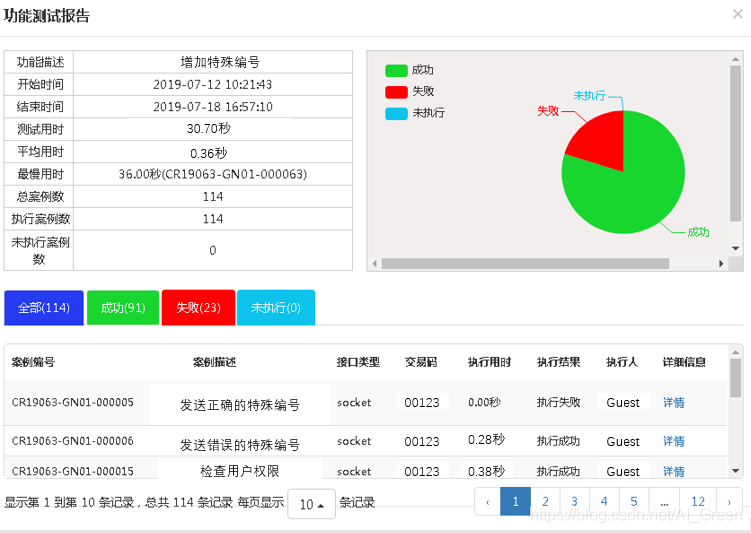Click the 0.36秒 average time value
Viewport: 751px width, 533px height.
[x=208, y=153]
